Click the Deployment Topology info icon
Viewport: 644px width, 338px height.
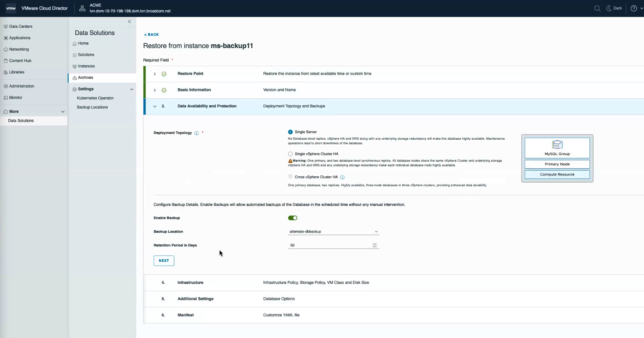(196, 133)
